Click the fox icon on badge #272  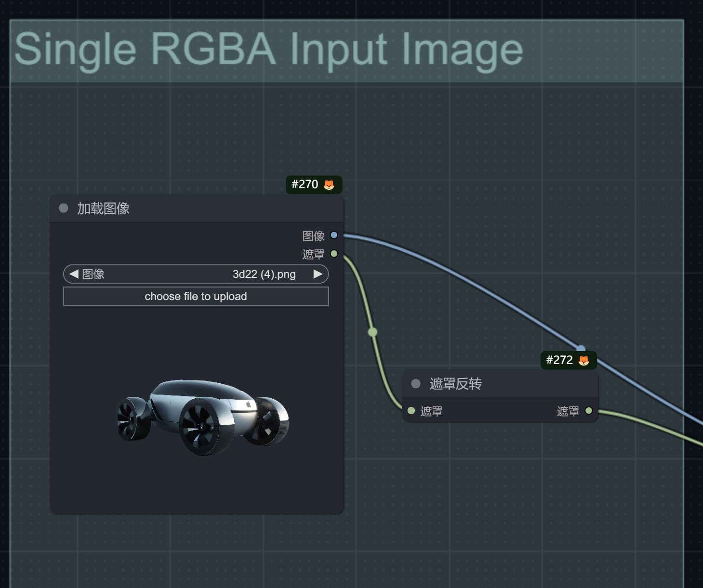pos(584,361)
